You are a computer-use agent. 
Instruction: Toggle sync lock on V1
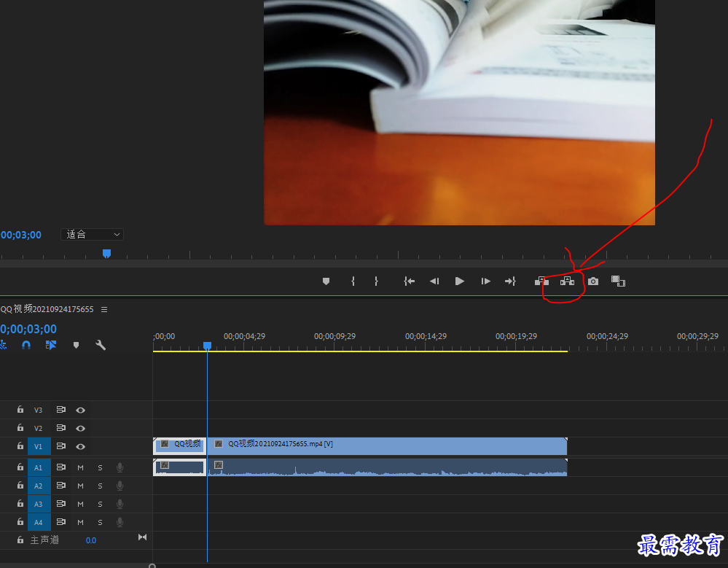60,446
